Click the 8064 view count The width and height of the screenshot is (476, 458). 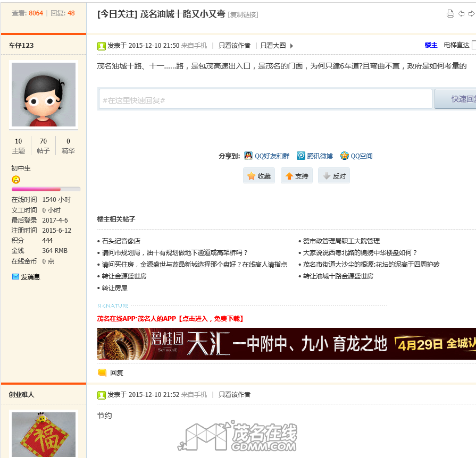[x=36, y=13]
